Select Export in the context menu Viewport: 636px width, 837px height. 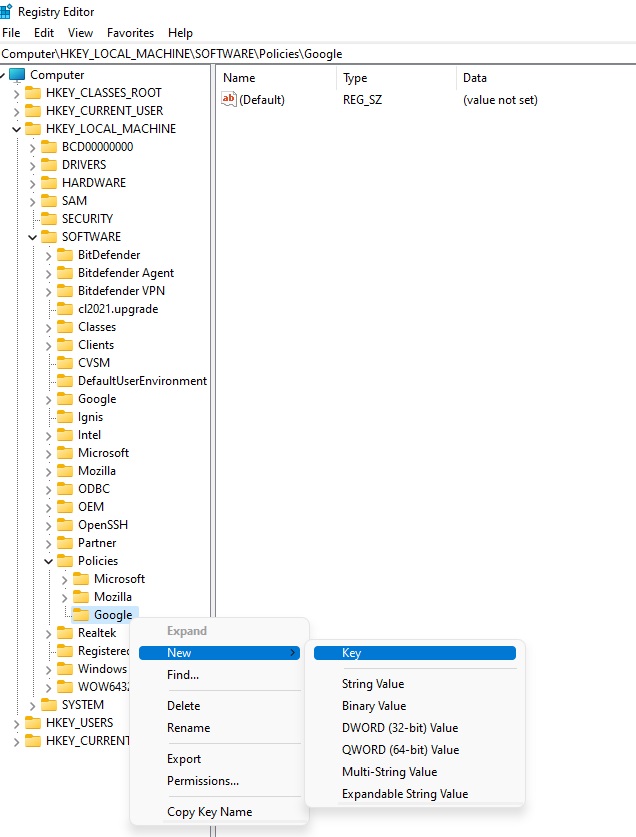tap(219, 759)
